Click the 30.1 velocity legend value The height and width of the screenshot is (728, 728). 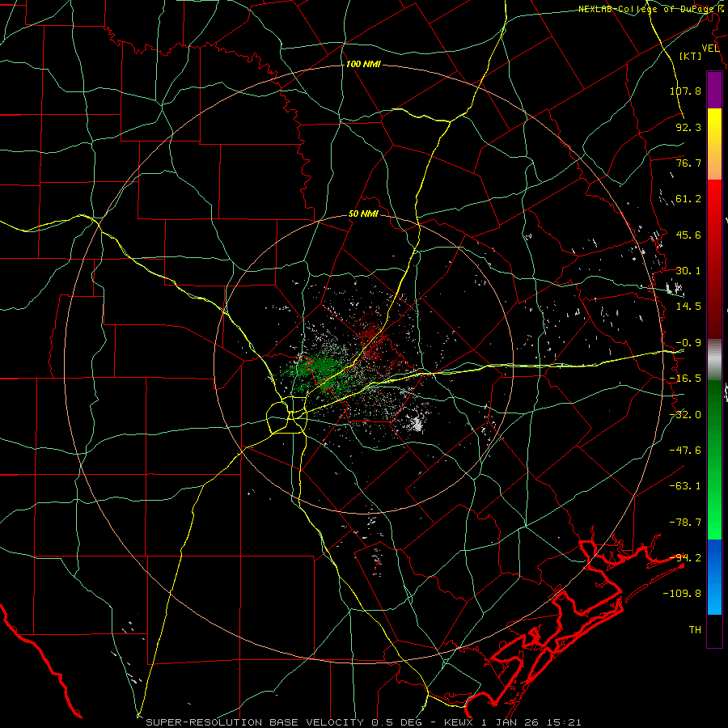coord(688,271)
